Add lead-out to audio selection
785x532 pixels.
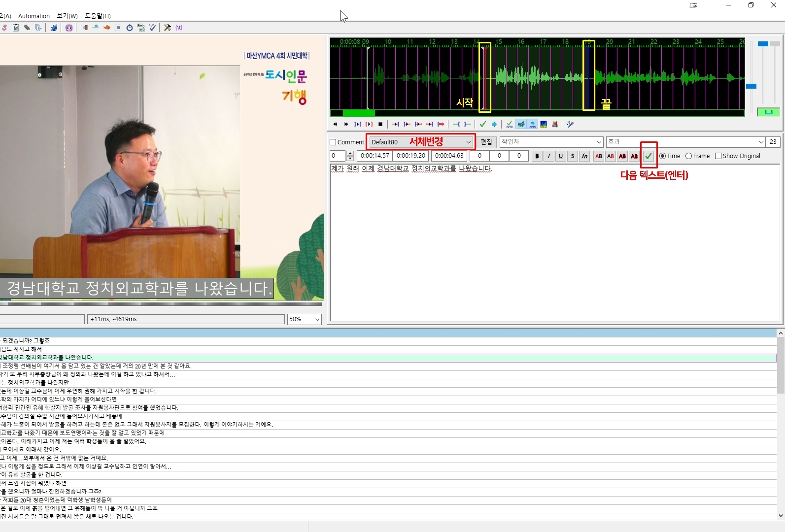coord(468,124)
